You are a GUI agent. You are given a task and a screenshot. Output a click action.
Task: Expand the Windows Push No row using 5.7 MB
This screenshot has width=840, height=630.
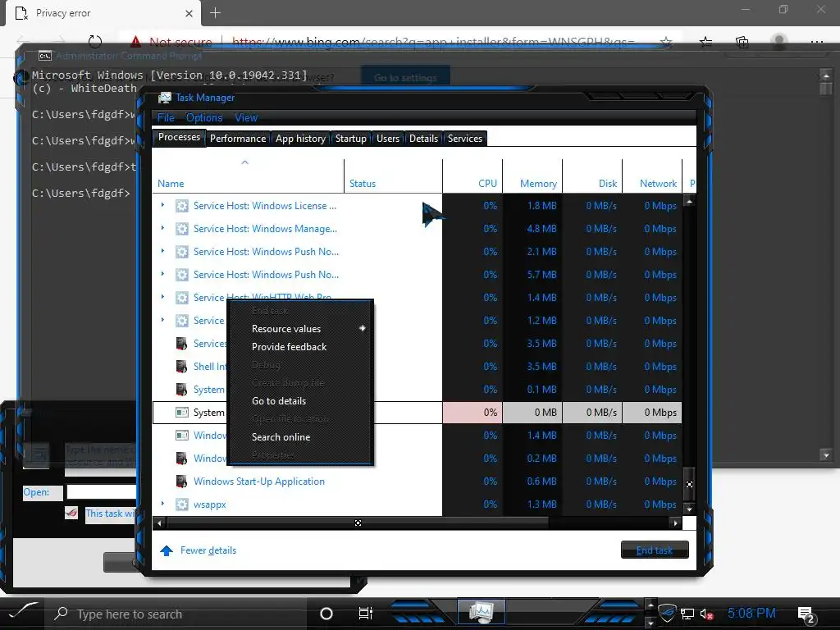point(163,274)
